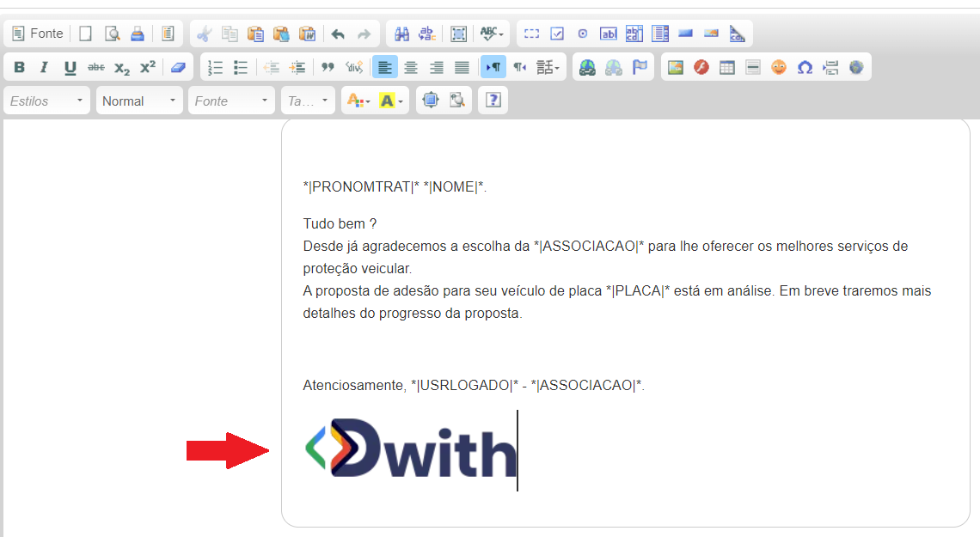Image resolution: width=980 pixels, height=537 pixels.
Task: Create a Div container
Action: (x=354, y=67)
